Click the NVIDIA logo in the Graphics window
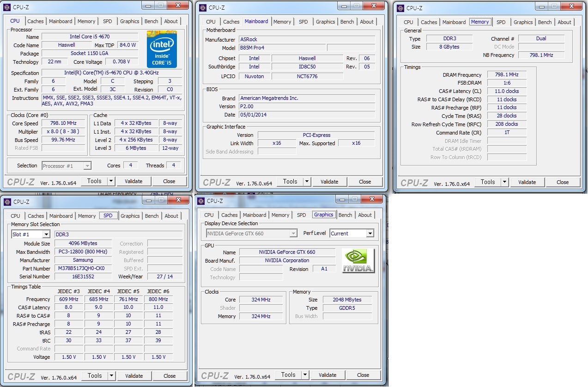 358,261
